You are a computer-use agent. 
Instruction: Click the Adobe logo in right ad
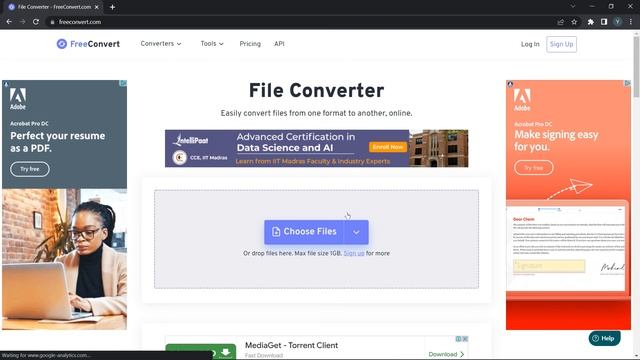(x=522, y=100)
